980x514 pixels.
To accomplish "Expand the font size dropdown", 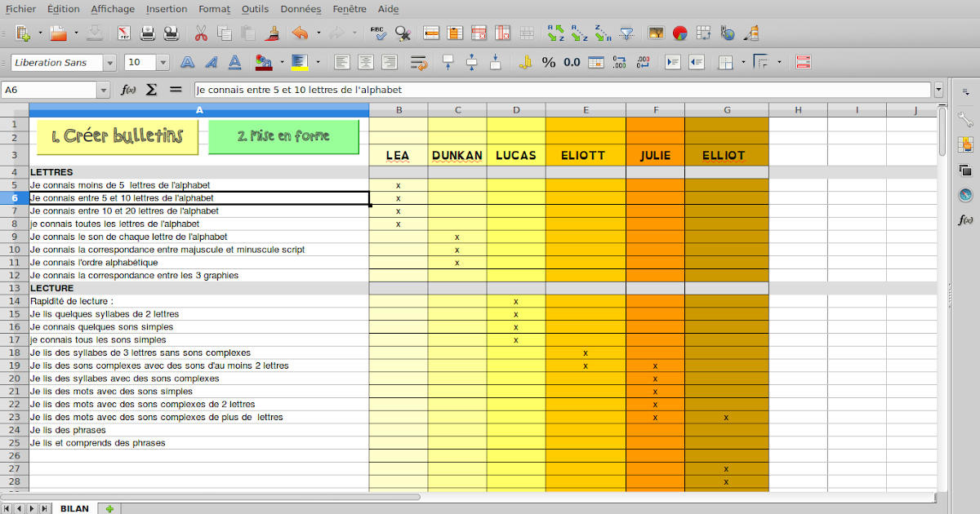I will click(x=161, y=61).
